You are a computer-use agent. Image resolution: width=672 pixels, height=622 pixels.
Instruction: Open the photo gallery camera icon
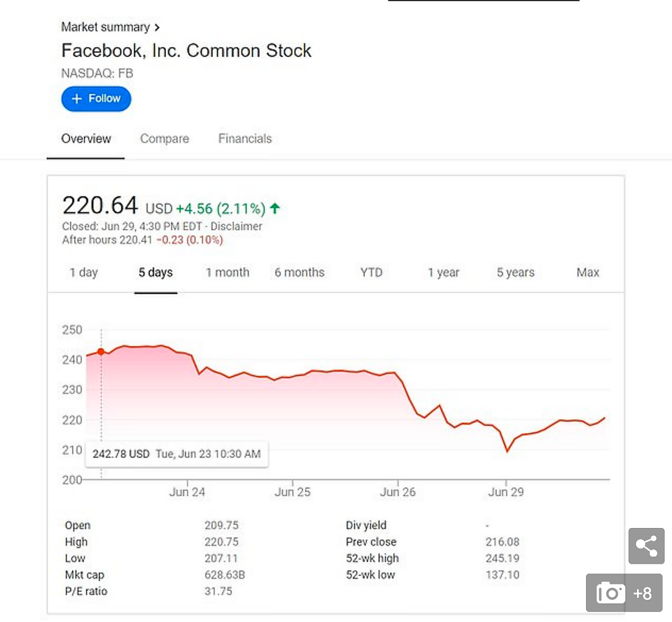click(610, 593)
